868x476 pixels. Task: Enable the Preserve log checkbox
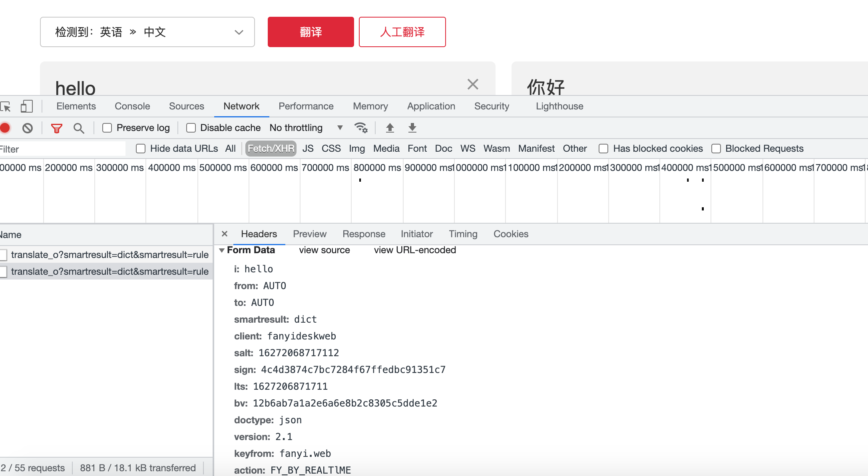tap(107, 128)
